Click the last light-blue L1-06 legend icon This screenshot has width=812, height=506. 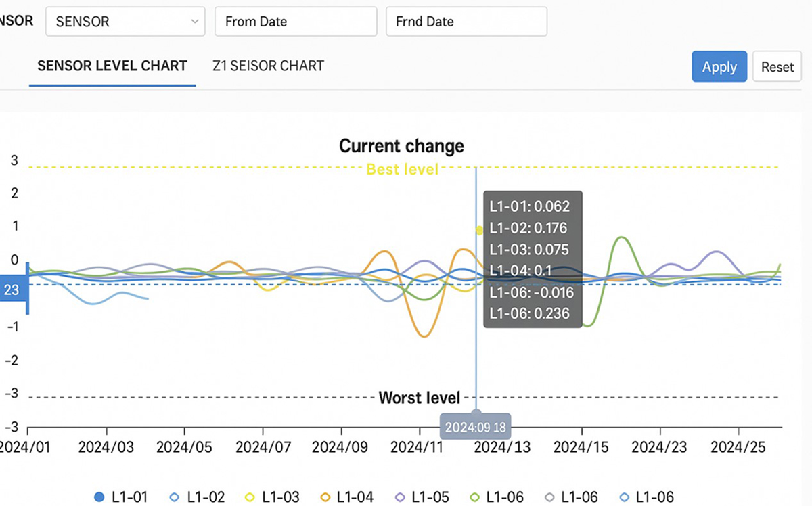624,497
